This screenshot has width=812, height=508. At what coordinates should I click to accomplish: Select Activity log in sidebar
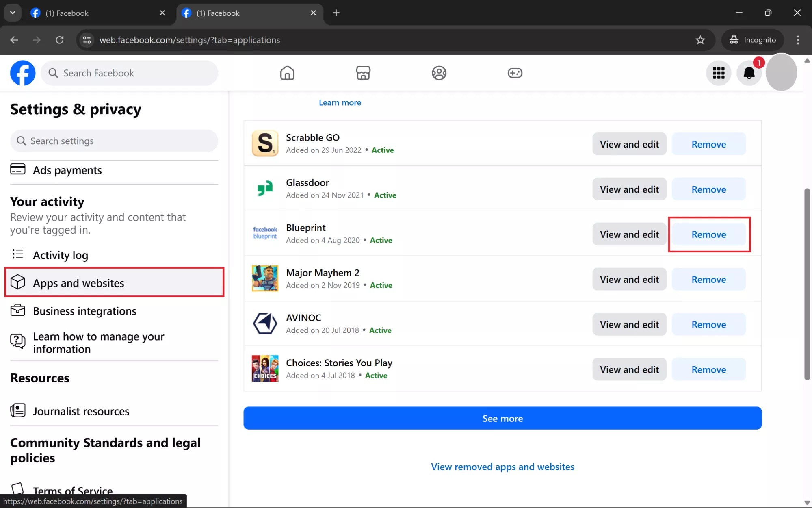(x=60, y=255)
